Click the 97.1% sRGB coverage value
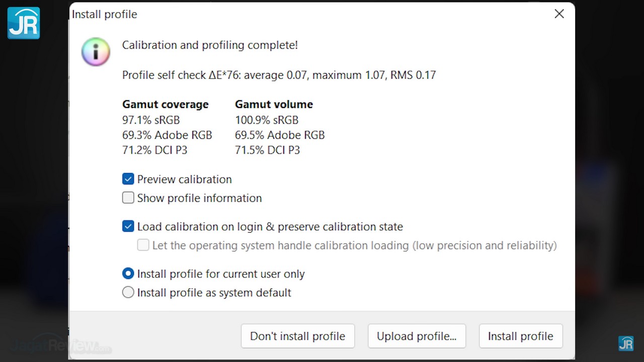The width and height of the screenshot is (644, 362). (151, 120)
